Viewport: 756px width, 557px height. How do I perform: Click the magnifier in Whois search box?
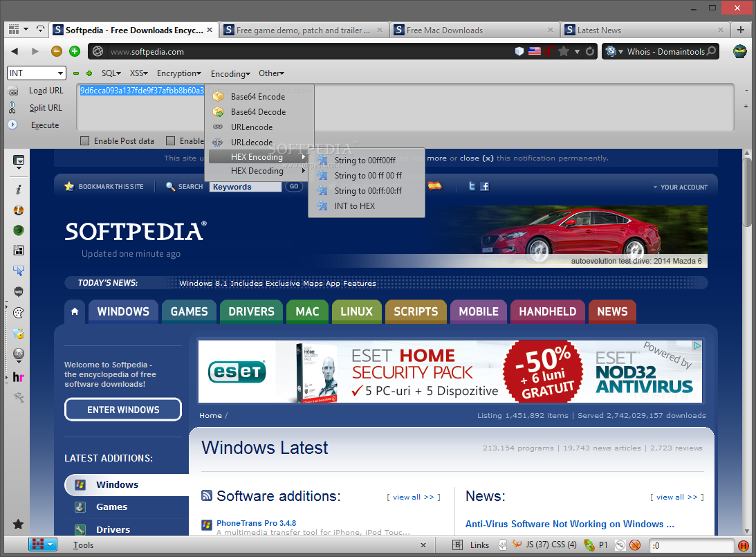click(x=711, y=51)
